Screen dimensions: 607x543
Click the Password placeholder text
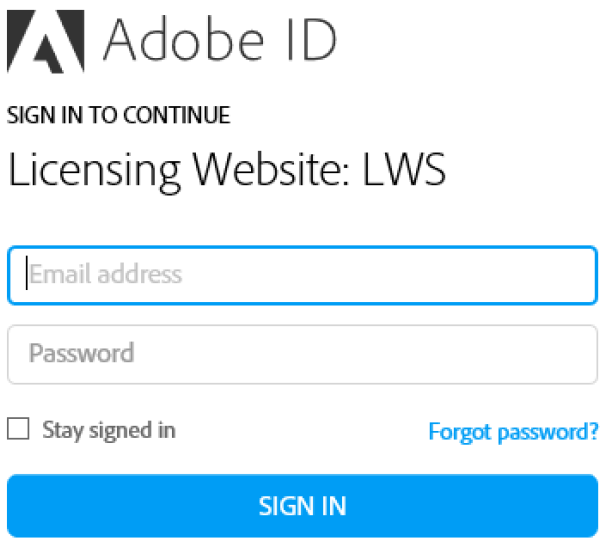81,353
